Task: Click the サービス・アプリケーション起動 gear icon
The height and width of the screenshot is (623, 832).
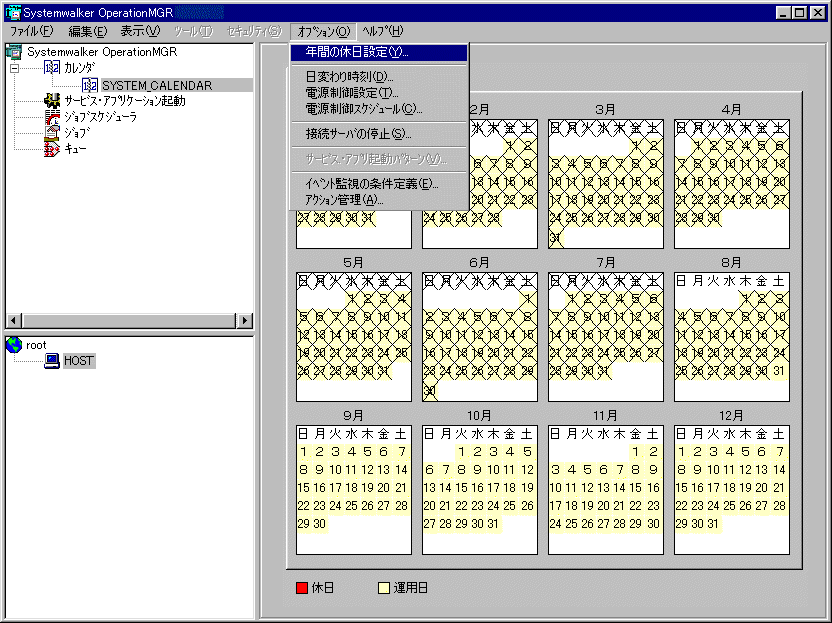Action: point(52,100)
